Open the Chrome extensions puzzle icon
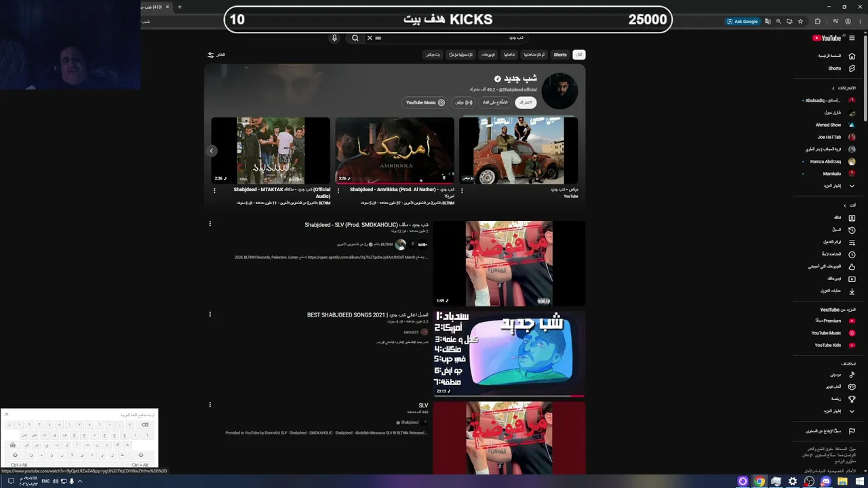868x488 pixels. 817,22
